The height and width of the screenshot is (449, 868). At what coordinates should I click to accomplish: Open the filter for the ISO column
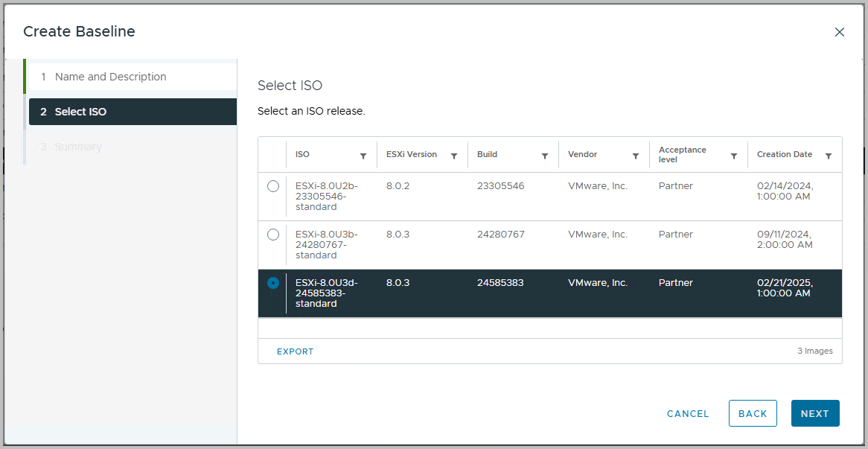tap(365, 155)
